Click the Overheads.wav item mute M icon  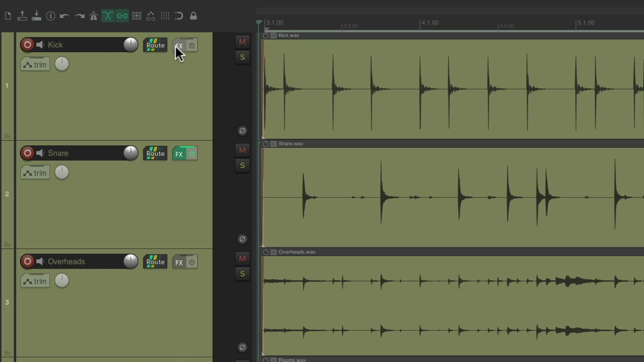coord(274,252)
